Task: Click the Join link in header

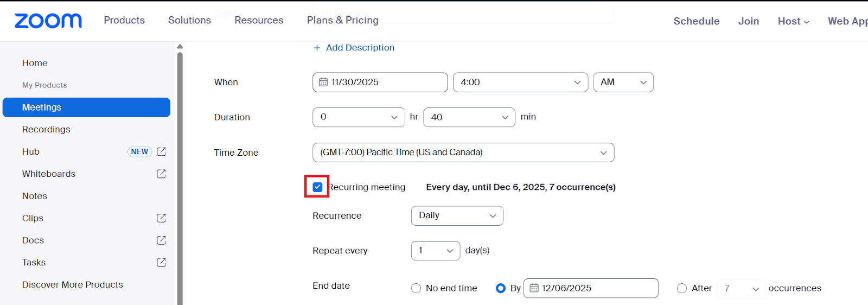Action: pos(748,21)
